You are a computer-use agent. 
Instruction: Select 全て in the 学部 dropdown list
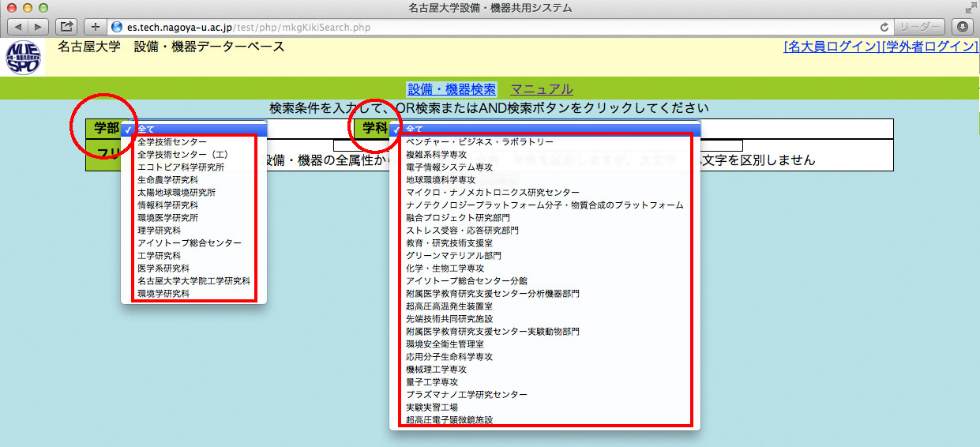193,129
